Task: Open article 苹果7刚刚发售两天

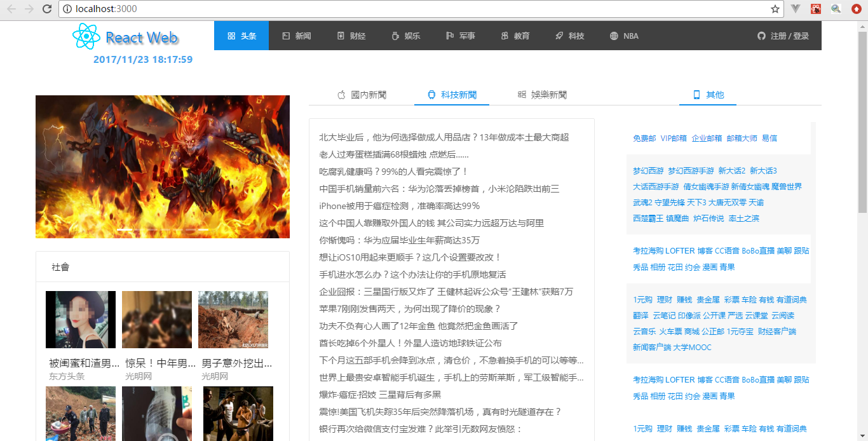Action: [410, 309]
